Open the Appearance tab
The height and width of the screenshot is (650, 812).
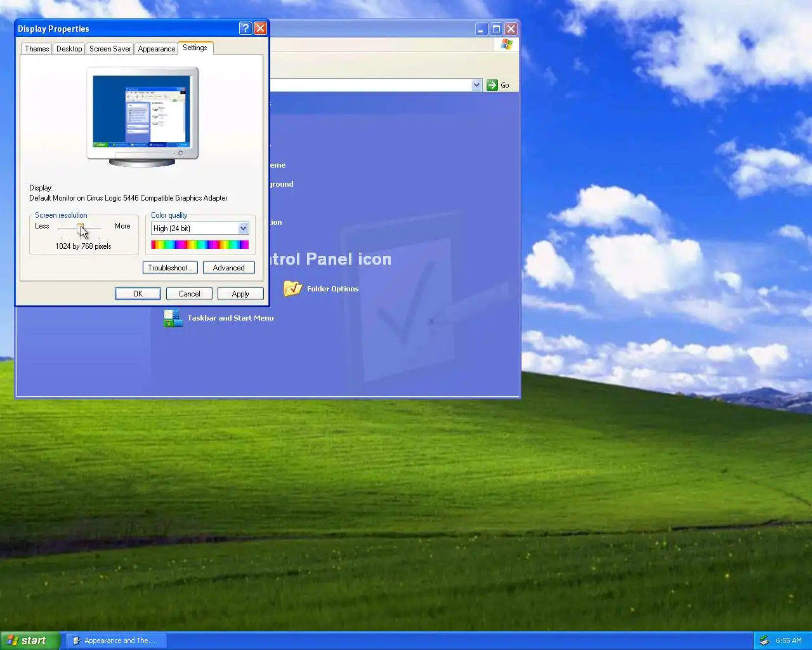click(x=157, y=49)
